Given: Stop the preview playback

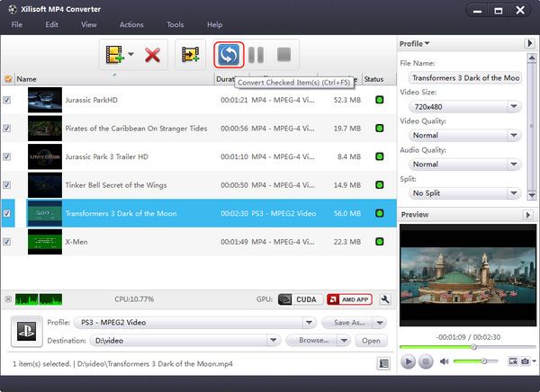Looking at the screenshot, I should click(426, 361).
